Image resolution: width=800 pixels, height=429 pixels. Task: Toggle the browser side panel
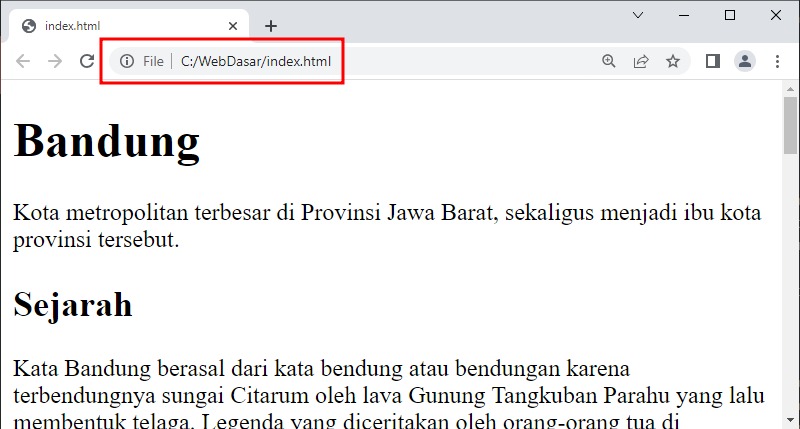coord(713,62)
